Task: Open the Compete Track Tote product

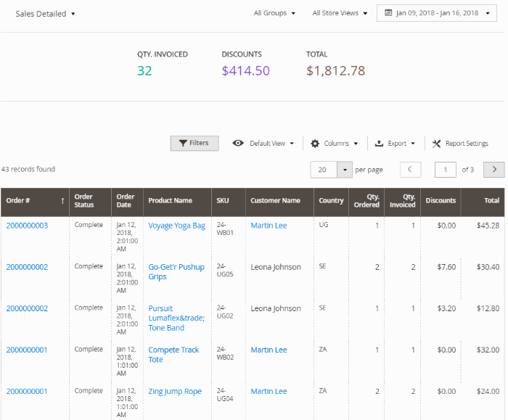Action: [x=173, y=355]
